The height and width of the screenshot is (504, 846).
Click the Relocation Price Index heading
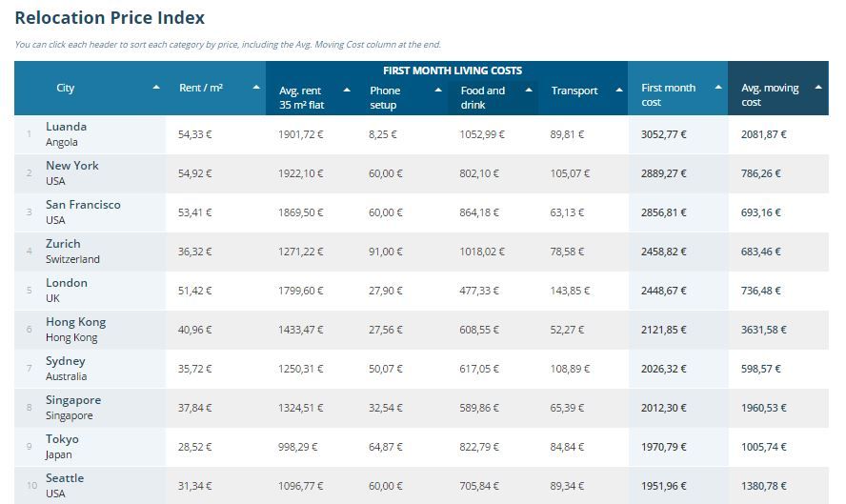[x=110, y=18]
